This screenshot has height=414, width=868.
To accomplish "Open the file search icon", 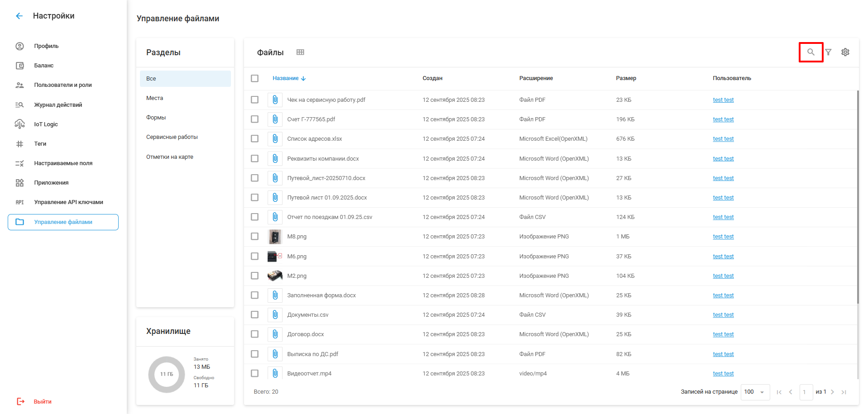I will (x=810, y=52).
